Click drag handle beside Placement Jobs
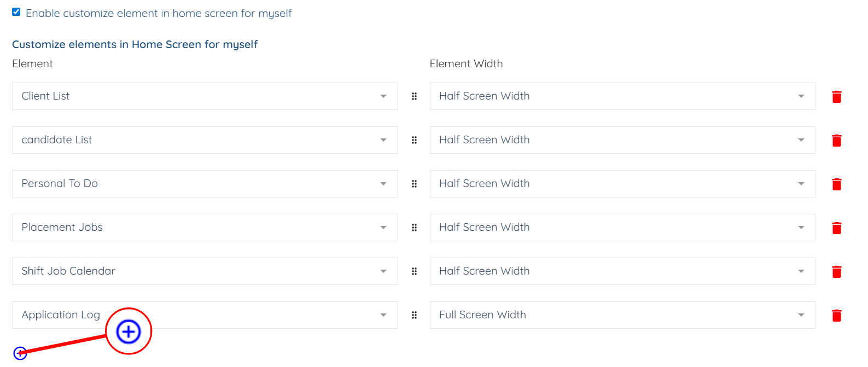Viewport: 868px width, 367px height. click(414, 228)
